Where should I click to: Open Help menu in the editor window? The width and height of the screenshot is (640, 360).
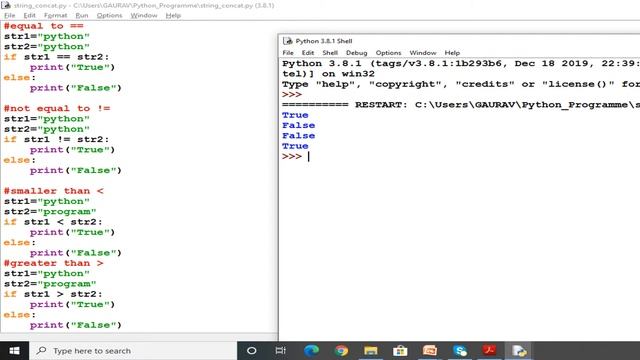pyautogui.click(x=173, y=16)
